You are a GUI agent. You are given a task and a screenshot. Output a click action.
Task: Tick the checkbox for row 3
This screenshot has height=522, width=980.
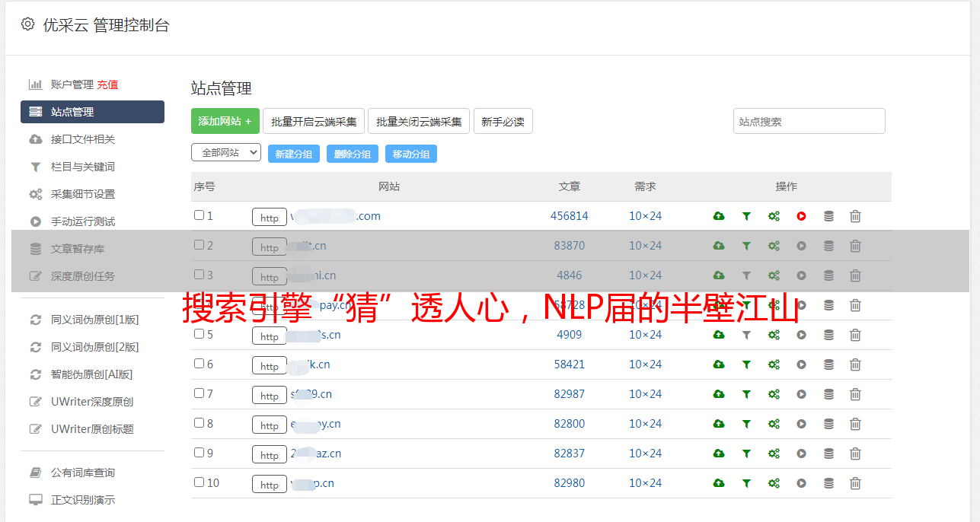(199, 275)
